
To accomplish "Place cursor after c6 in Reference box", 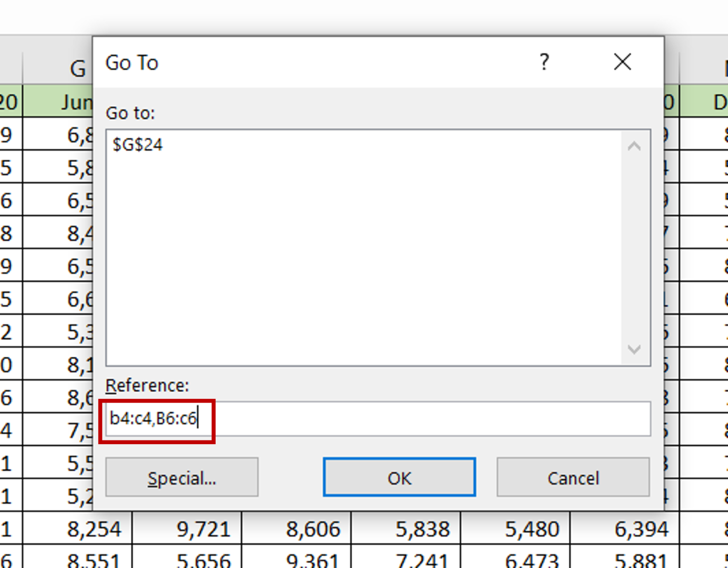I will pyautogui.click(x=198, y=418).
